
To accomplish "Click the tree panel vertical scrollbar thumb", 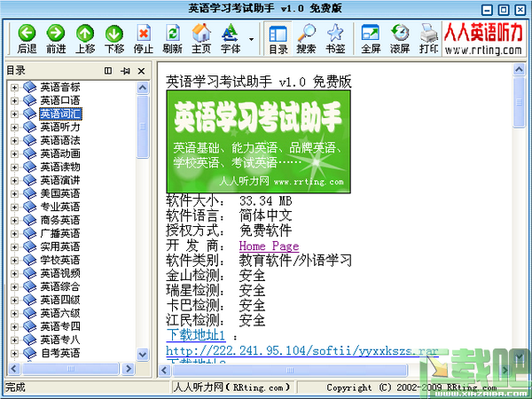I will (x=143, y=127).
